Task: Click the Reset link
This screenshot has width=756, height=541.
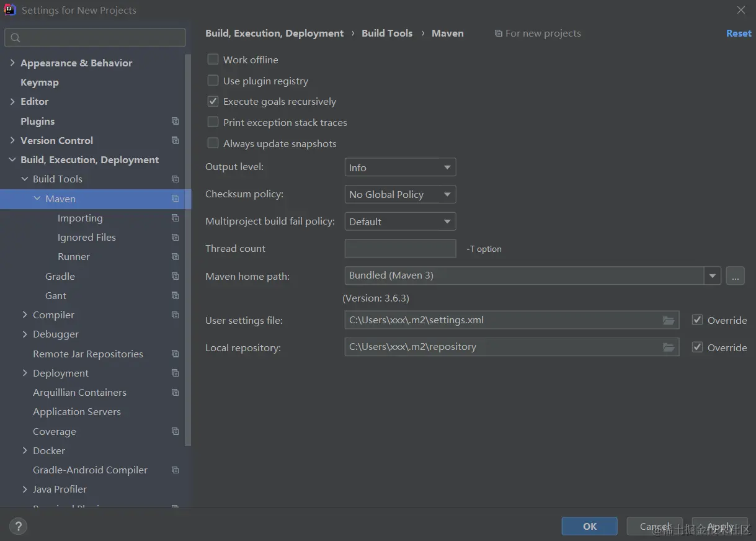Action: coord(738,34)
